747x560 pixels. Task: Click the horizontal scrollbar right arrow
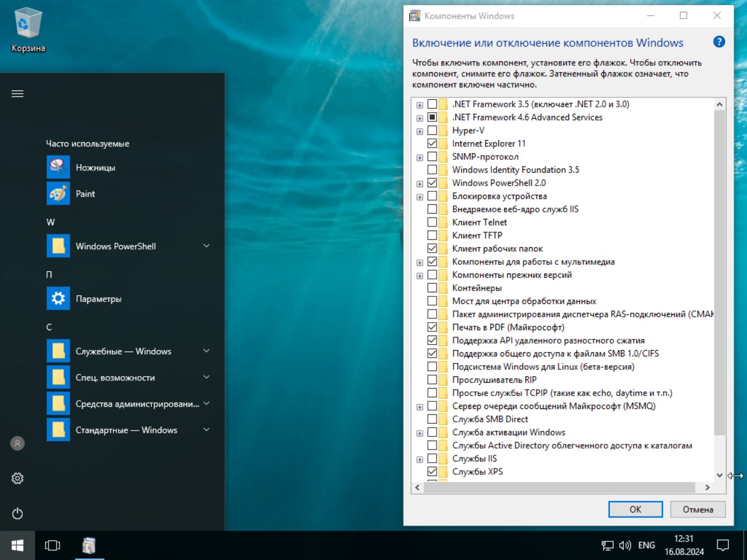[707, 487]
